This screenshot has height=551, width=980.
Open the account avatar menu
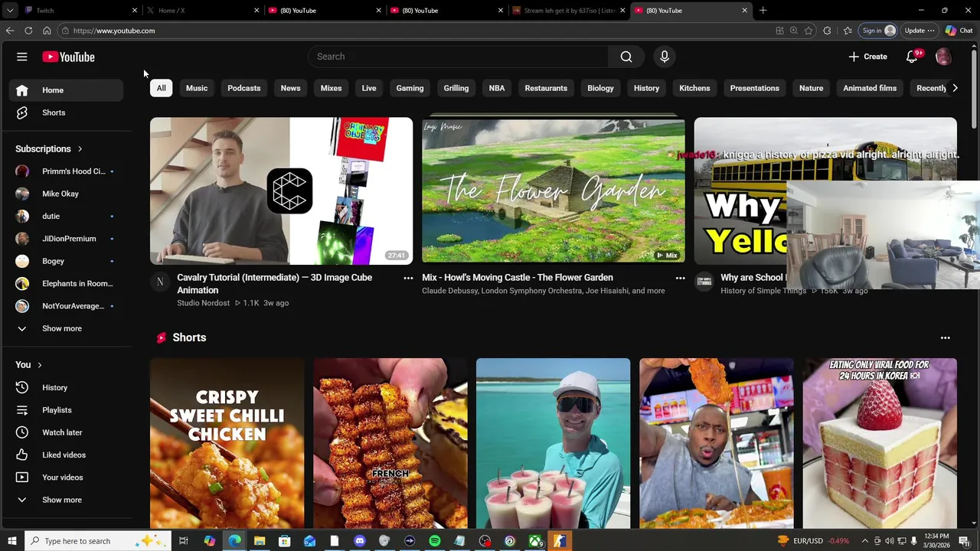943,57
